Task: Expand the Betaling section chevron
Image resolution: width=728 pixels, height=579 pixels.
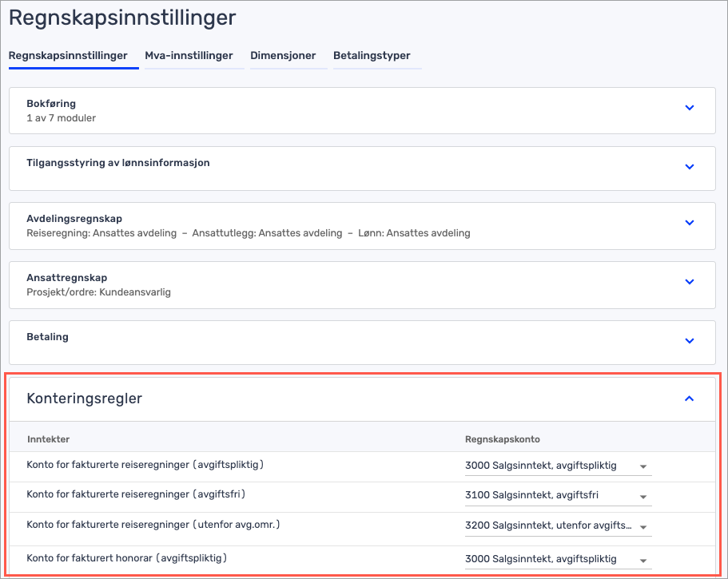Action: [690, 341]
